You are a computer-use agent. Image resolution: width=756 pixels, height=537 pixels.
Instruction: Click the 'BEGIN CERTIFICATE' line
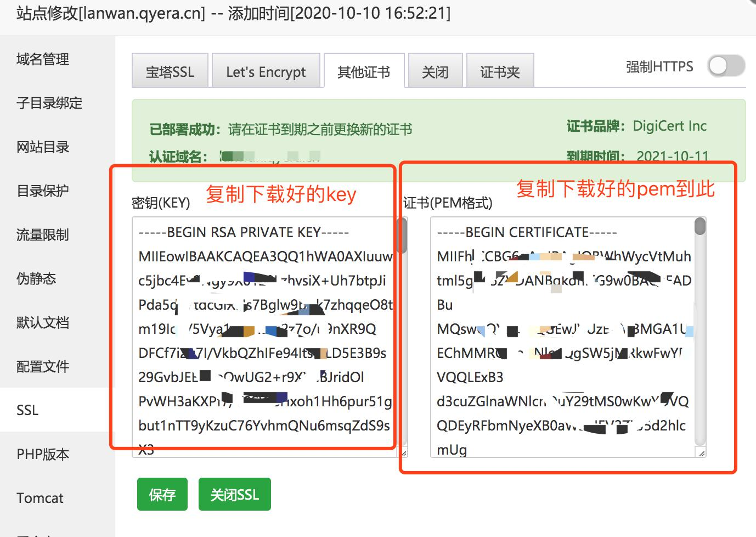[527, 232]
